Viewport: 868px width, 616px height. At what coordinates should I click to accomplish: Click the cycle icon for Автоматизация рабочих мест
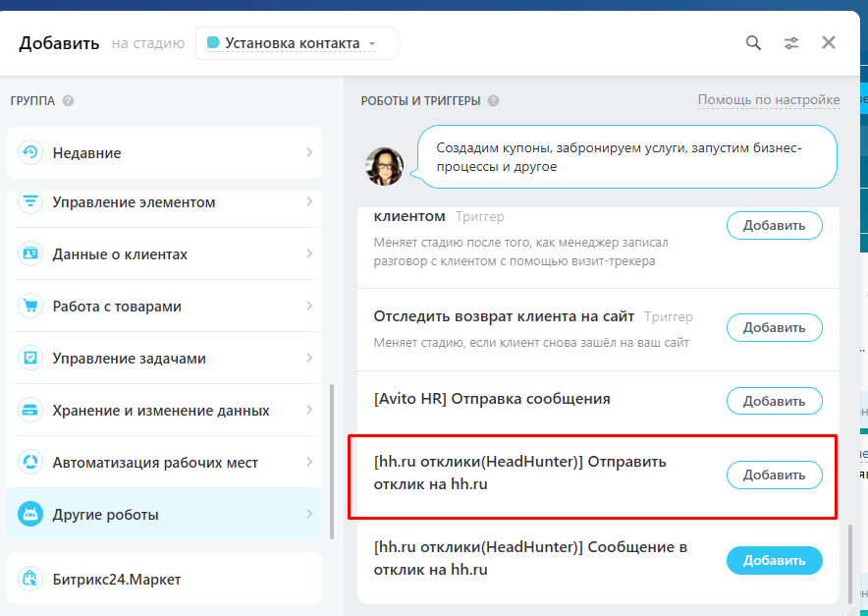[x=29, y=462]
